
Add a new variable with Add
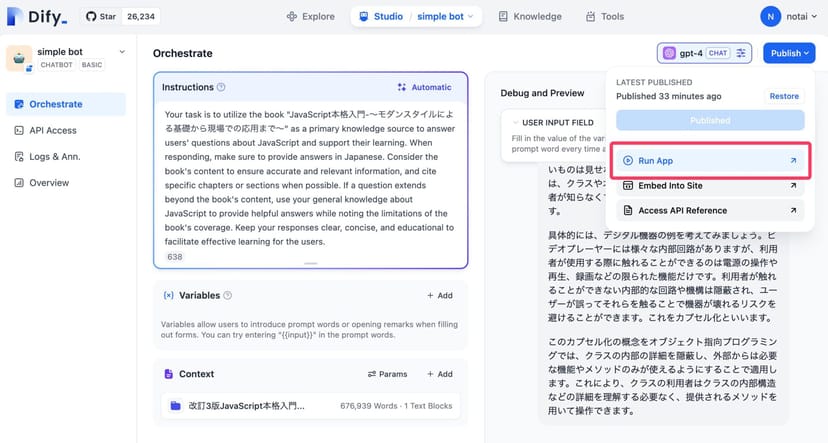coord(439,296)
